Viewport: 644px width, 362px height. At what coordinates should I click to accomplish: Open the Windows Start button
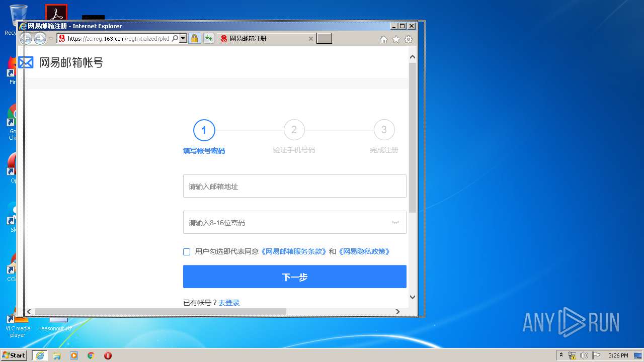14,355
